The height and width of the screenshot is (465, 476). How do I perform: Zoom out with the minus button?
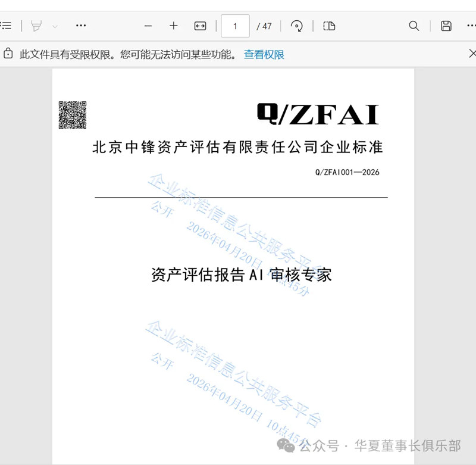click(148, 26)
